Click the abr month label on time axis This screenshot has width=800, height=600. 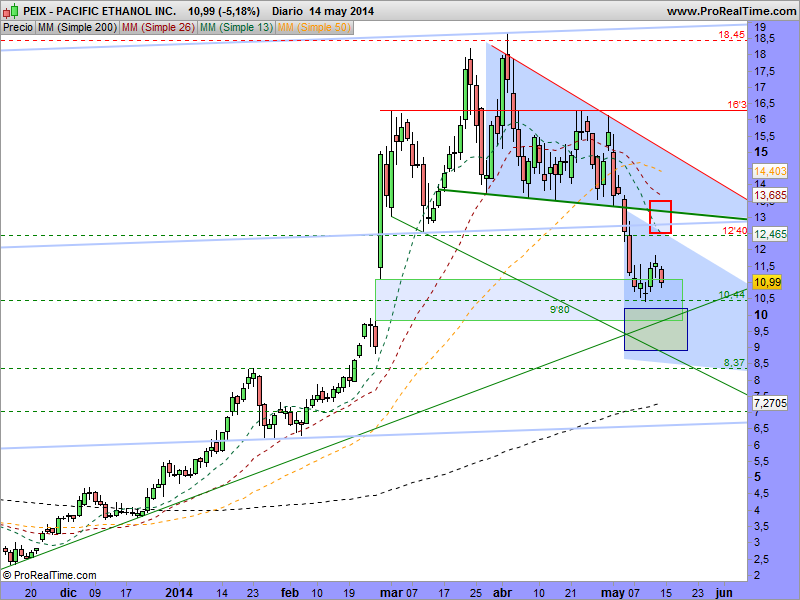pos(503,592)
